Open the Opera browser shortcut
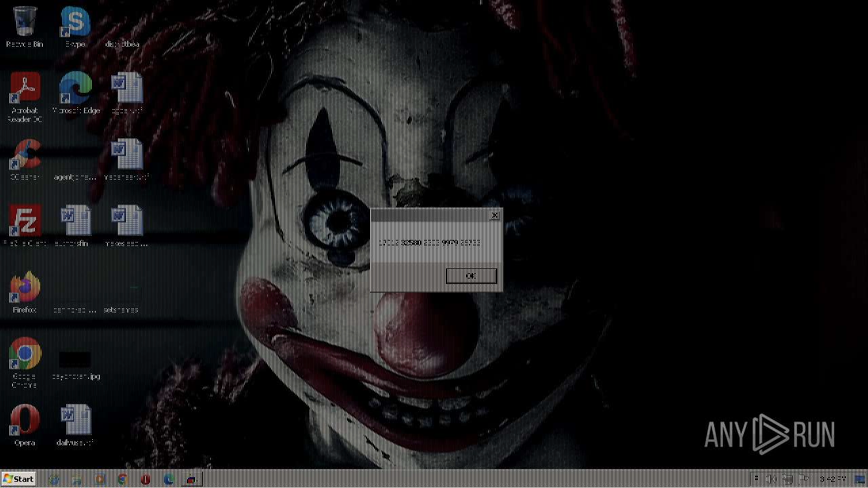868x488 pixels. pos(25,426)
